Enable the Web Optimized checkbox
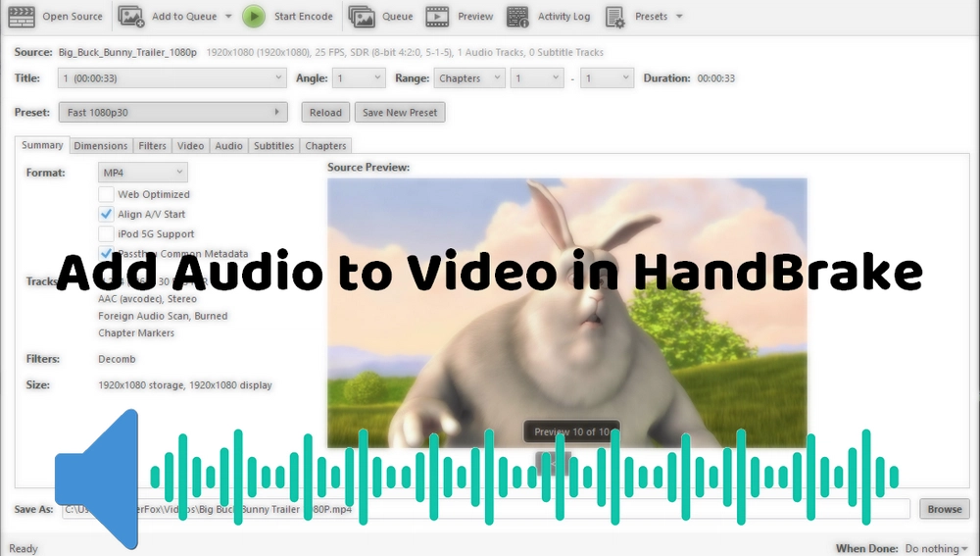Image resolution: width=980 pixels, height=556 pixels. (106, 194)
